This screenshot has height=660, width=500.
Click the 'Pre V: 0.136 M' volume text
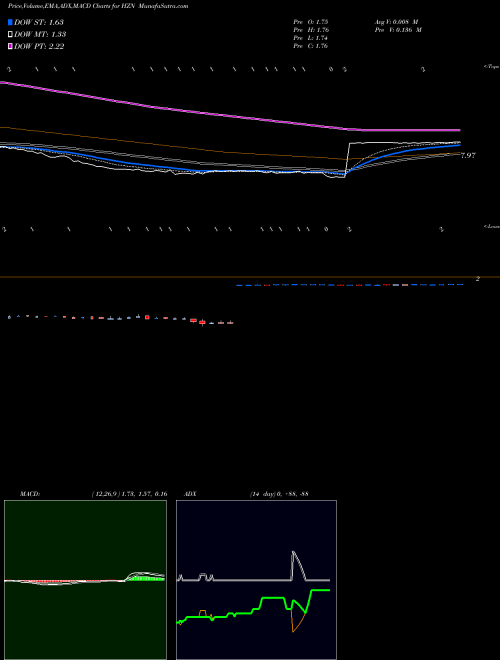click(398, 30)
